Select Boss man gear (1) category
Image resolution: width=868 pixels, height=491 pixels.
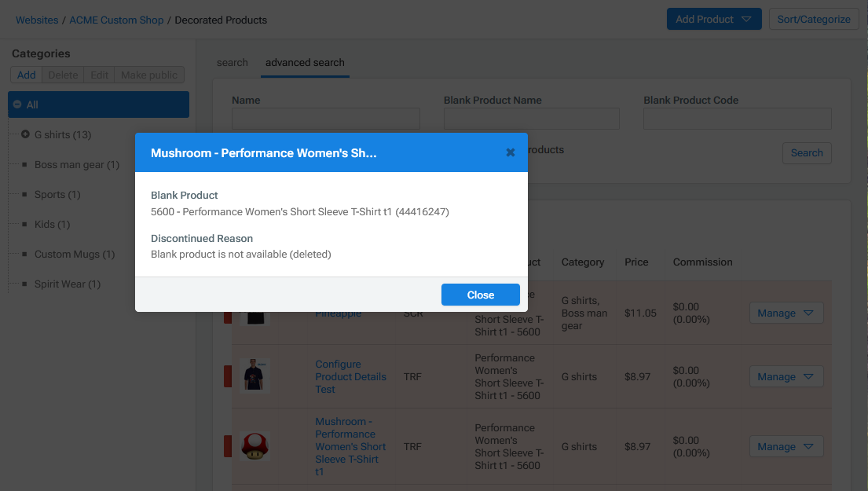pos(77,164)
